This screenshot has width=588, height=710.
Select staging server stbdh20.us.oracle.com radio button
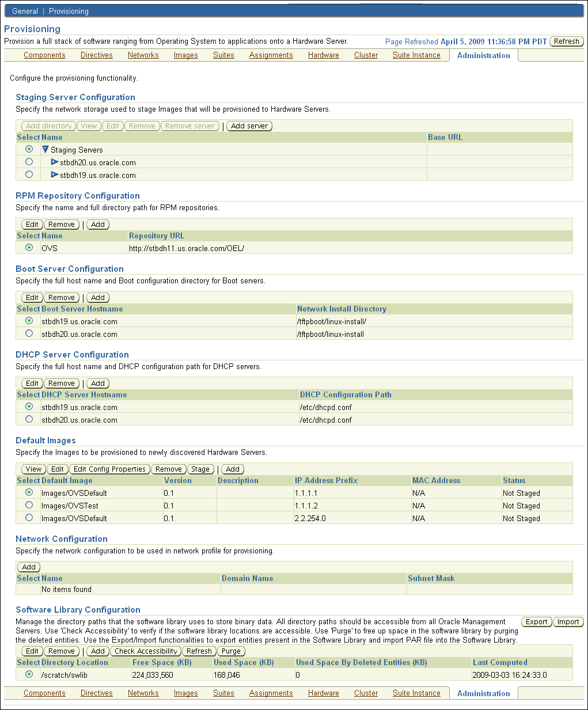pyautogui.click(x=29, y=162)
